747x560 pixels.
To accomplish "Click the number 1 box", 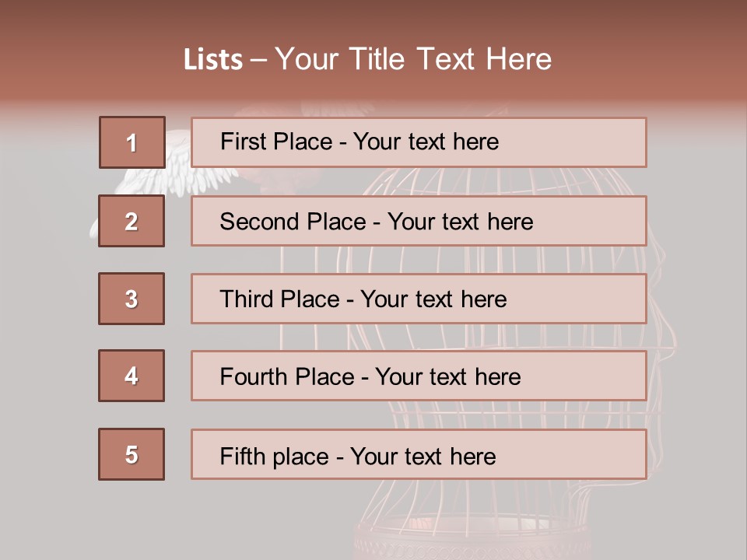I will click(132, 142).
